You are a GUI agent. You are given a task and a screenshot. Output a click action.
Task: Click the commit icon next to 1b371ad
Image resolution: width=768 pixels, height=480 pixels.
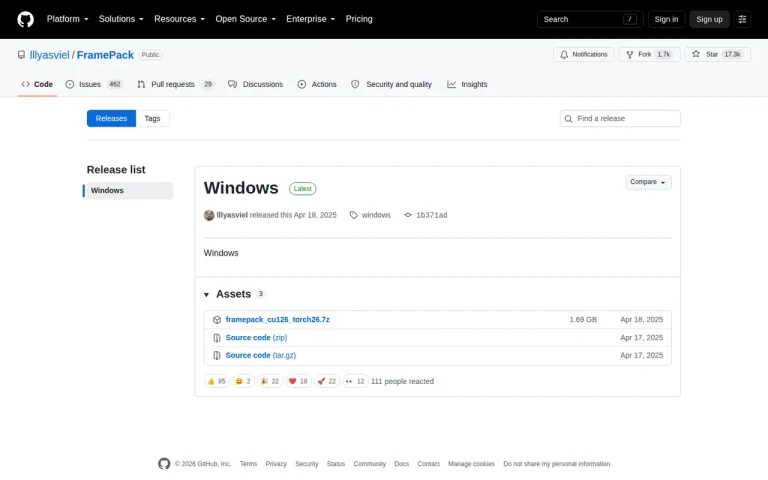point(408,215)
